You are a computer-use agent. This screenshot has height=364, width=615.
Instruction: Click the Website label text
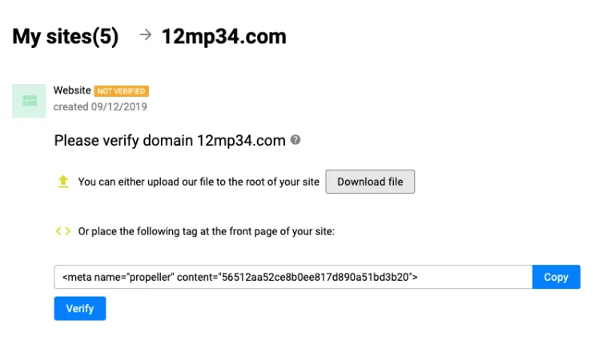pos(72,90)
